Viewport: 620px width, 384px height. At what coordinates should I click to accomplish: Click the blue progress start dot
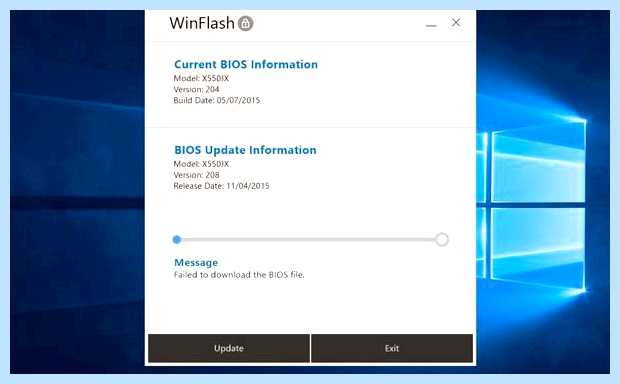pos(177,240)
